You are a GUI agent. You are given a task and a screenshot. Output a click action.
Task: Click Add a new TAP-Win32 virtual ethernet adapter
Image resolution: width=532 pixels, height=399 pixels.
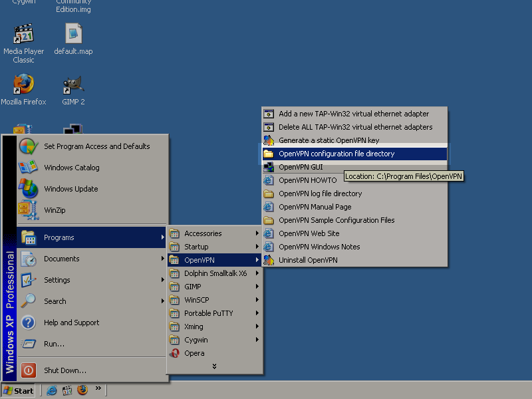point(354,114)
